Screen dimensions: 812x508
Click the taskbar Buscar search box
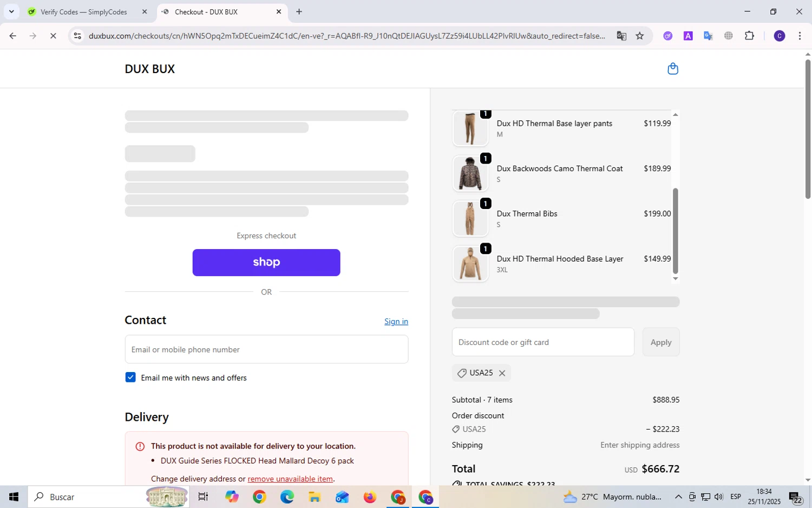coord(108,497)
